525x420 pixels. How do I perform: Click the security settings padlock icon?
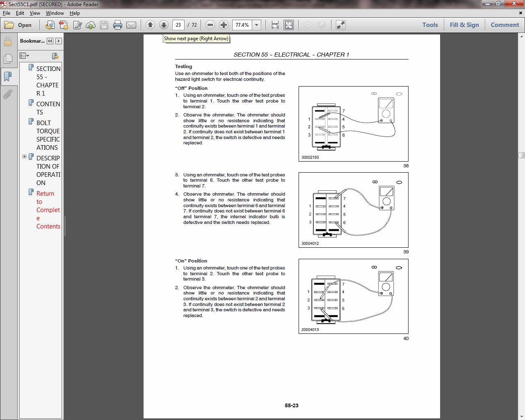(7, 41)
